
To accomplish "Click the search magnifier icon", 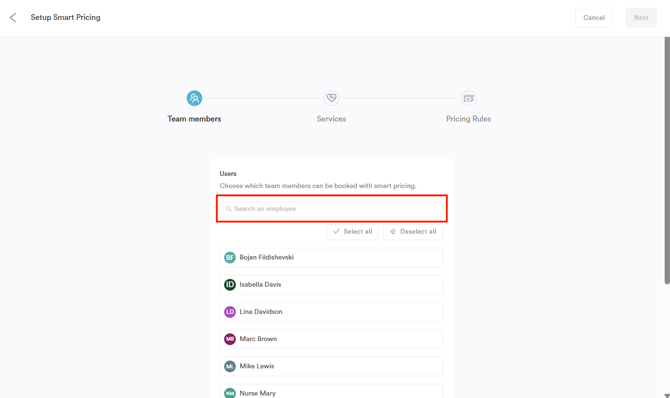I will (229, 209).
